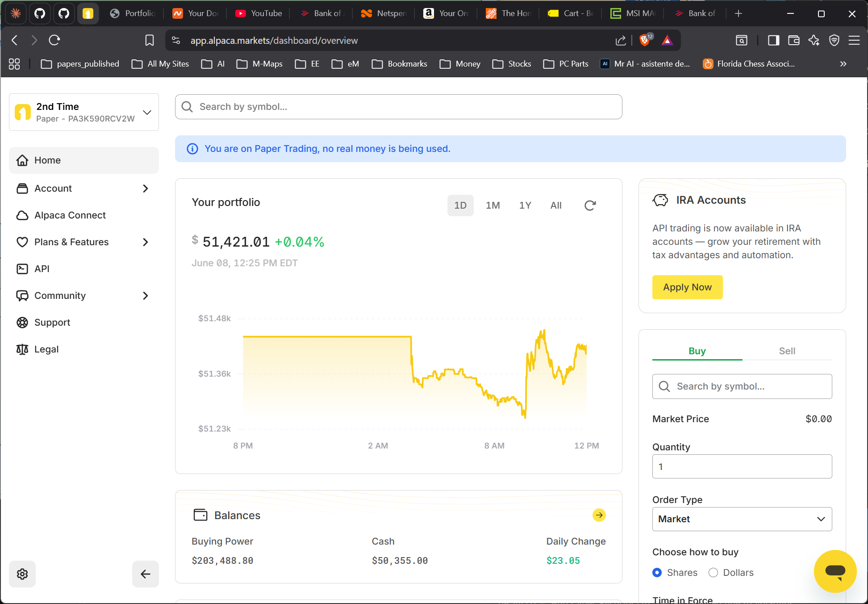The height and width of the screenshot is (604, 868).
Task: Click the Brave Shields lion icon
Action: coord(645,40)
